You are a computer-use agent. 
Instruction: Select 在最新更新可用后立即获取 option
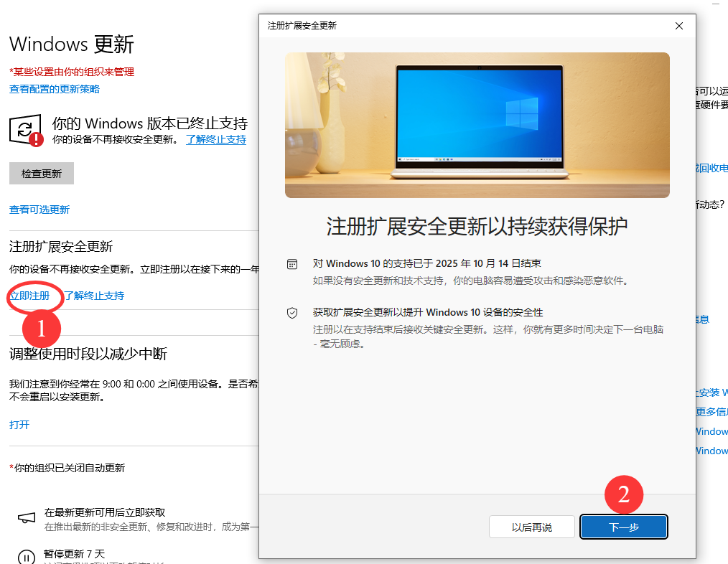point(105,512)
